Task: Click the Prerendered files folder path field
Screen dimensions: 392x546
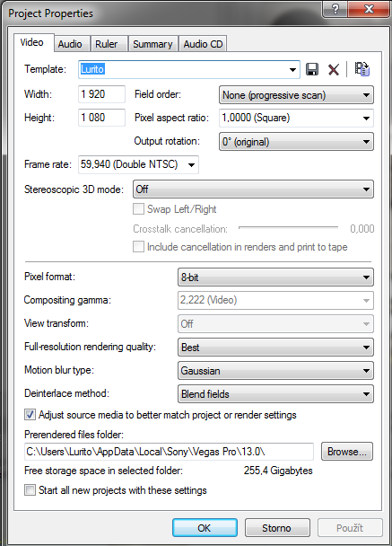Action: pos(169,452)
